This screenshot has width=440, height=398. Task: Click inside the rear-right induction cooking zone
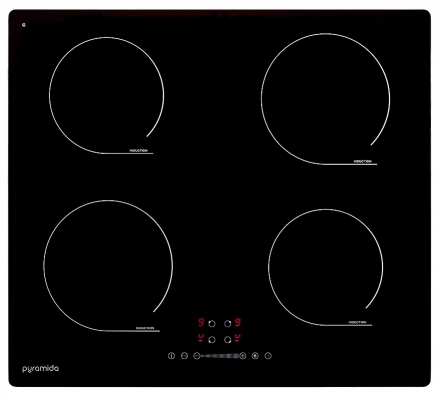(326, 99)
